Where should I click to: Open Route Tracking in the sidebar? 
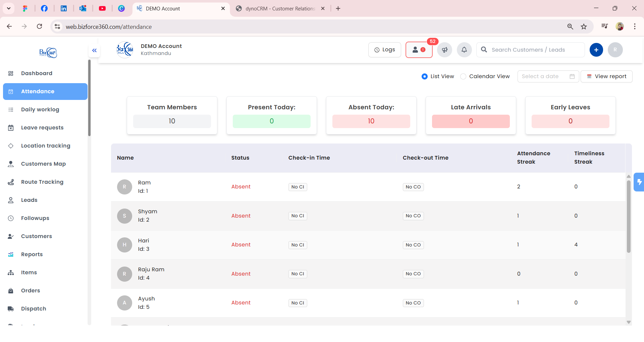click(42, 182)
